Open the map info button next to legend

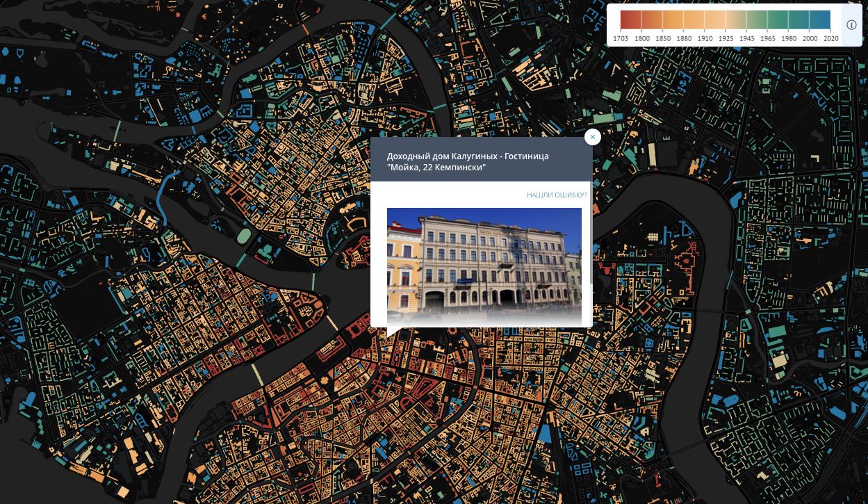click(851, 25)
